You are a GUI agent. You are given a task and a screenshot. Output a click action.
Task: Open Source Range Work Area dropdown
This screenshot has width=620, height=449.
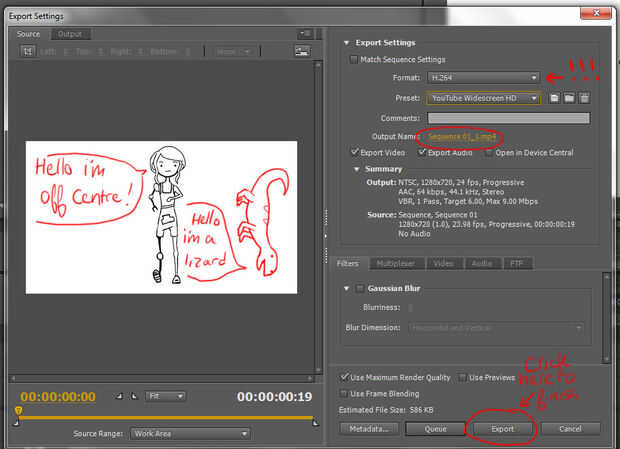190,434
